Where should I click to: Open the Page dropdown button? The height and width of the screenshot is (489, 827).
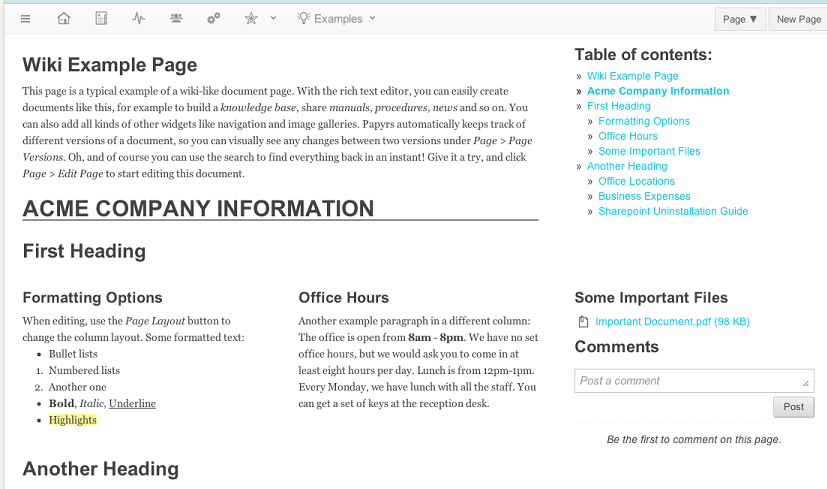point(740,19)
